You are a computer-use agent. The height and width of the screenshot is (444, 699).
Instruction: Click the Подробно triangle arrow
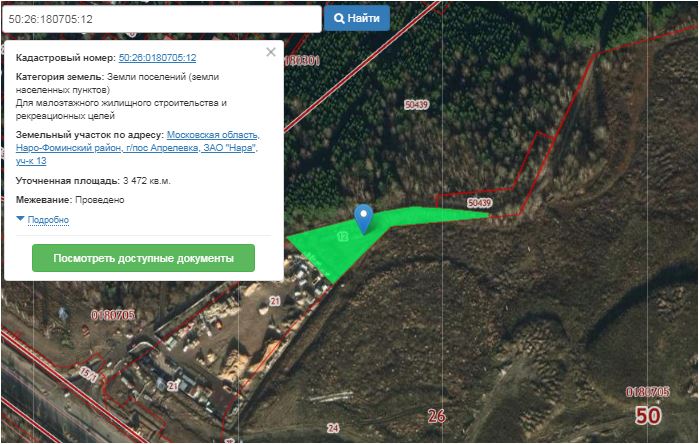pyautogui.click(x=20, y=219)
